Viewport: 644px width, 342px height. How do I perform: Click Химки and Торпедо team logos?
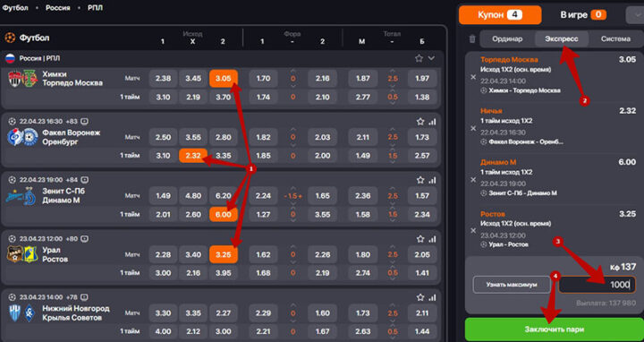[x=22, y=79]
